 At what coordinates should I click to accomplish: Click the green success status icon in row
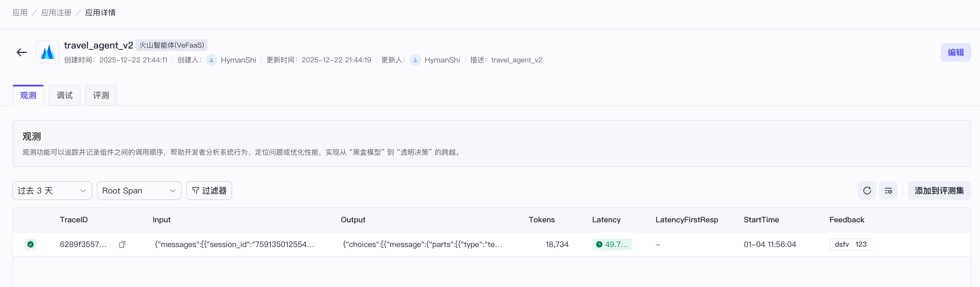coord(31,244)
